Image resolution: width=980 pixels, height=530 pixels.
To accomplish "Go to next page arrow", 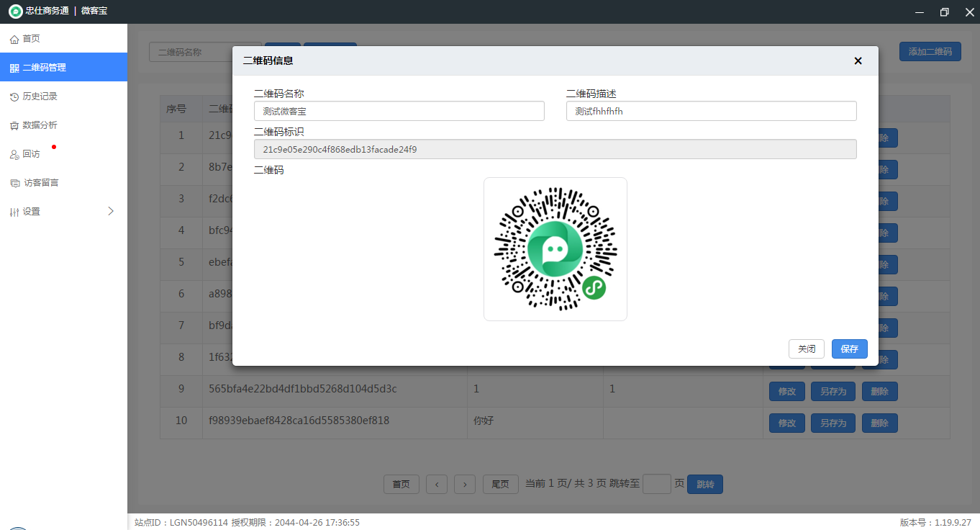I will click(465, 485).
